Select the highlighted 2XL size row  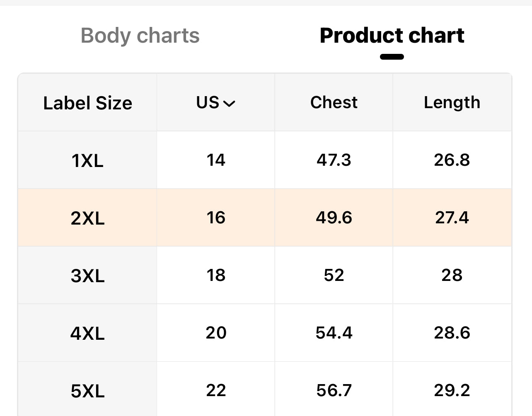point(87,218)
